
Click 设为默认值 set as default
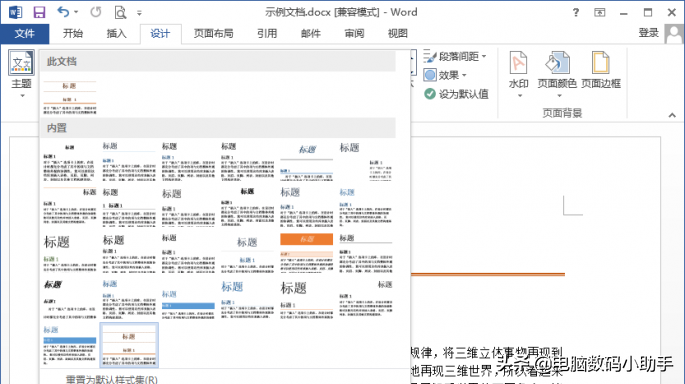(x=456, y=94)
